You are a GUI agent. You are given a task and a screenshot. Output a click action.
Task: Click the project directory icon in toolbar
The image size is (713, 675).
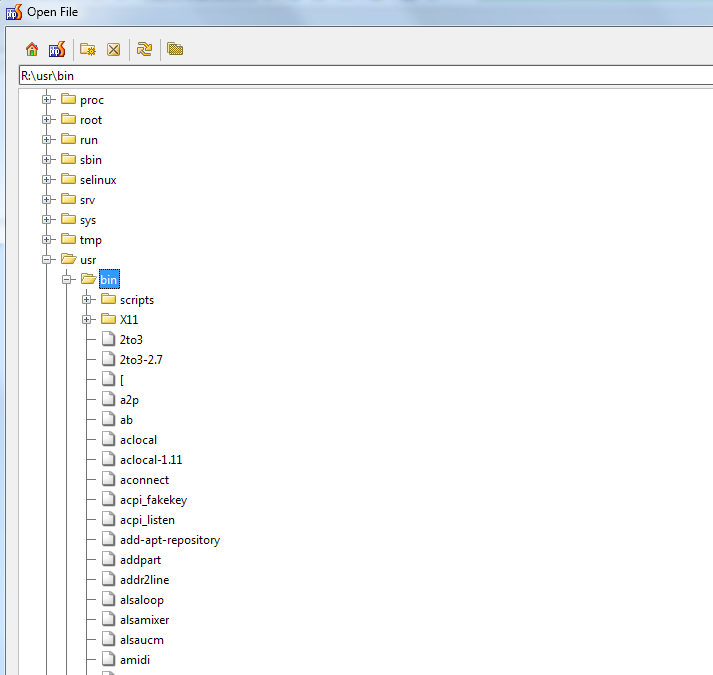click(x=57, y=49)
